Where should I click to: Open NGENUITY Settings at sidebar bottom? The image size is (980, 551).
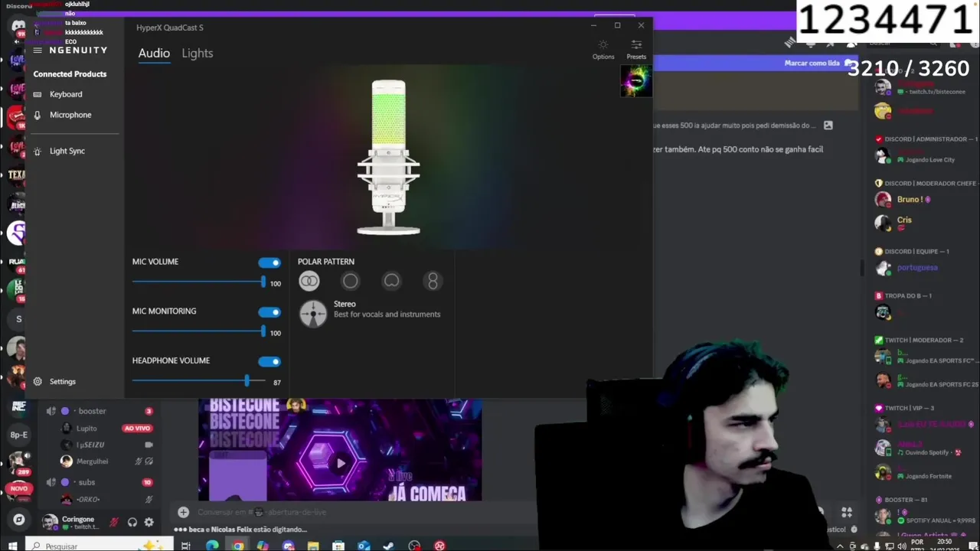pyautogui.click(x=63, y=381)
